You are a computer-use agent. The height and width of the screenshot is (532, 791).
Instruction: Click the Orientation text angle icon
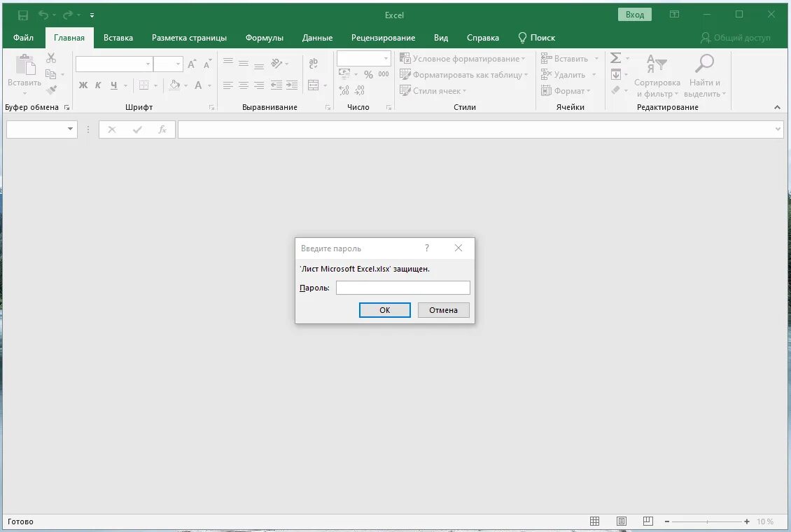276,64
